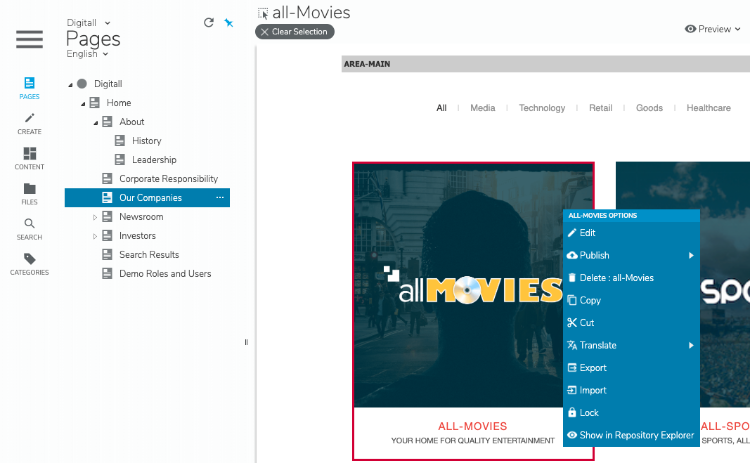Click the all-Sports card image

683,285
